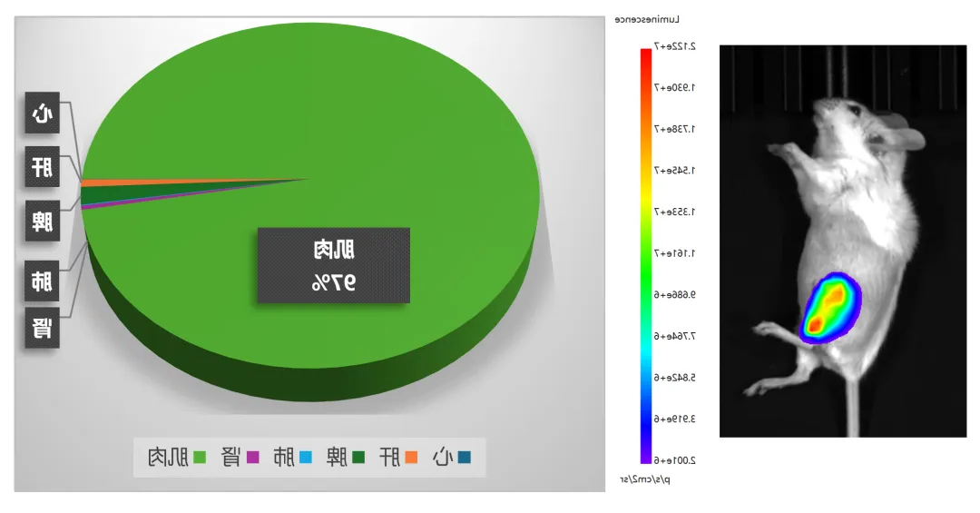Click the dark blue 心 legend swatch
The height and width of the screenshot is (513, 980).
coord(465,457)
